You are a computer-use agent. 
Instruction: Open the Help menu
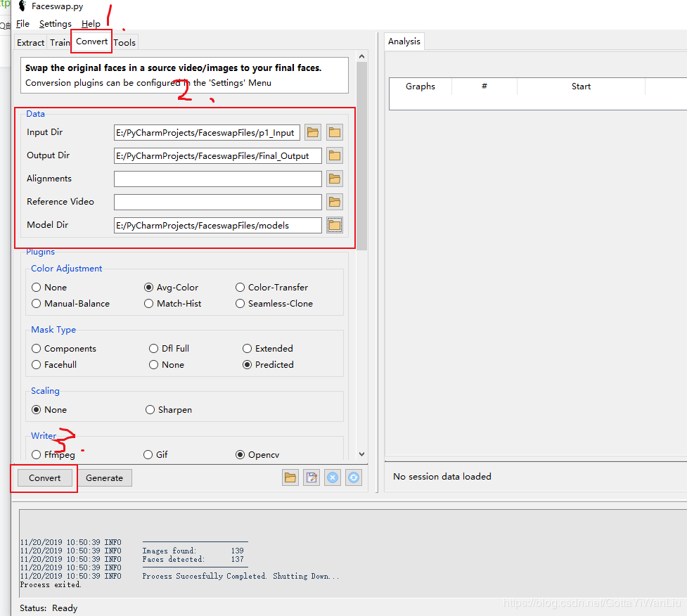tap(91, 24)
